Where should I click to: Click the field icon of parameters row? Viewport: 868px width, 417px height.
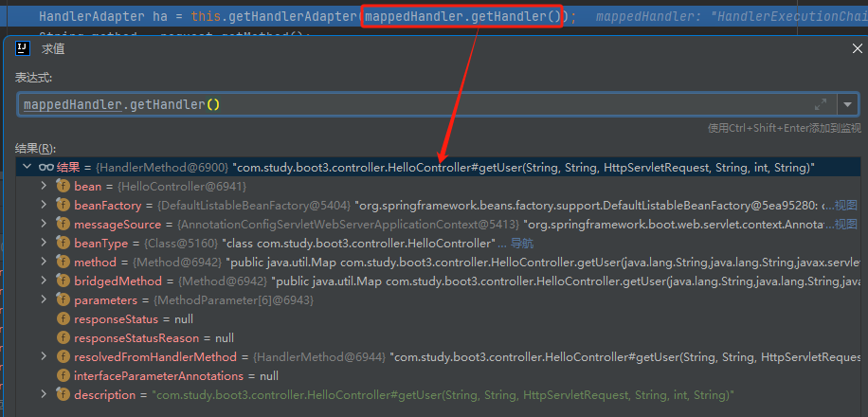63,300
